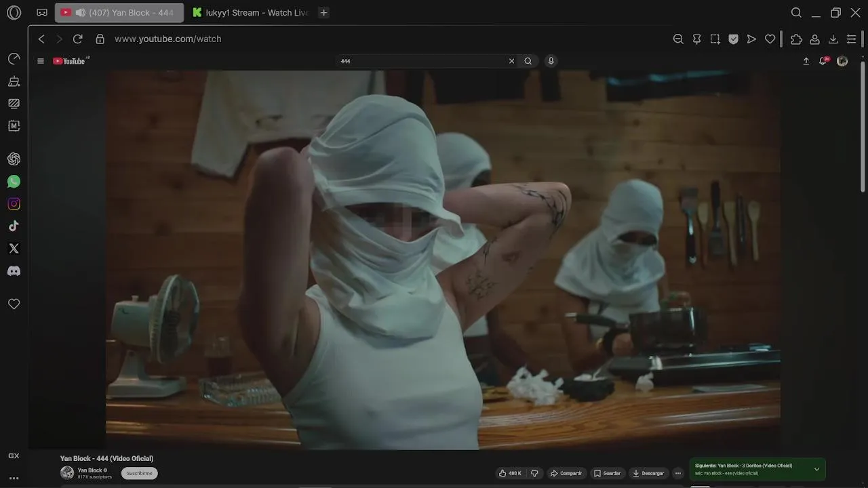The width and height of the screenshot is (868, 488).
Task: Start voice search with microphone icon
Action: tap(551, 61)
